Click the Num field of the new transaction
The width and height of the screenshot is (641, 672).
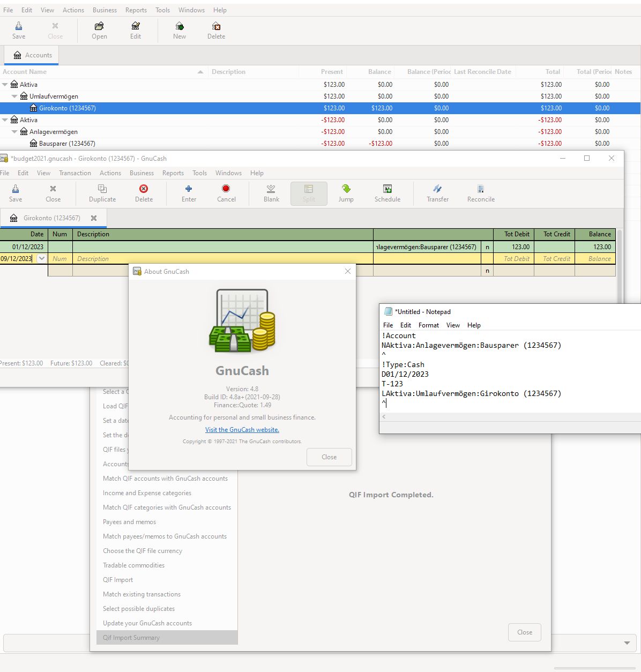click(60, 259)
